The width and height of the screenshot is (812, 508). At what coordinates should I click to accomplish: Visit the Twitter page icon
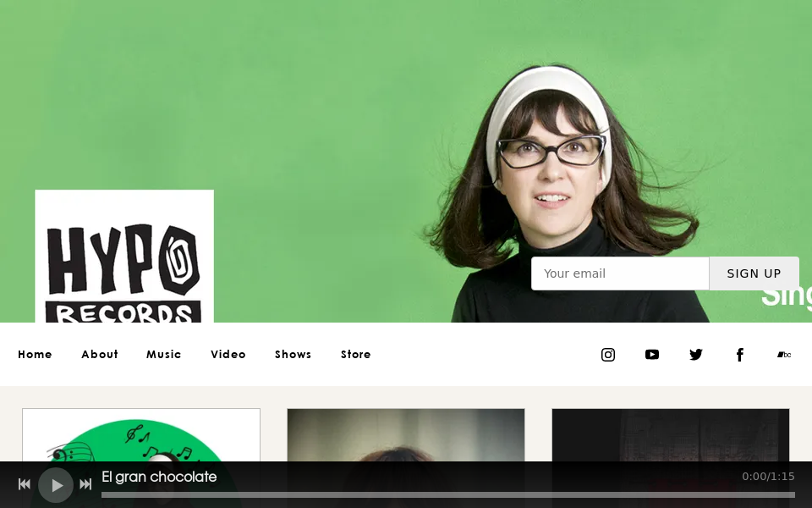696,355
